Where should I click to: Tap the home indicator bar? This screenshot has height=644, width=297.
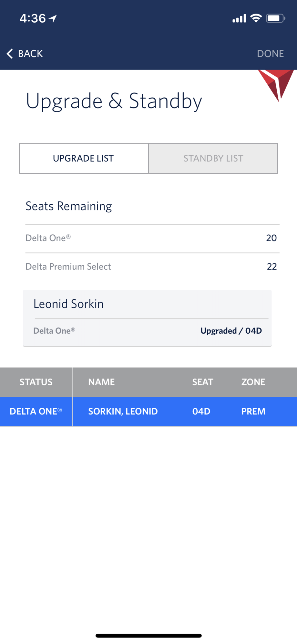click(x=148, y=636)
